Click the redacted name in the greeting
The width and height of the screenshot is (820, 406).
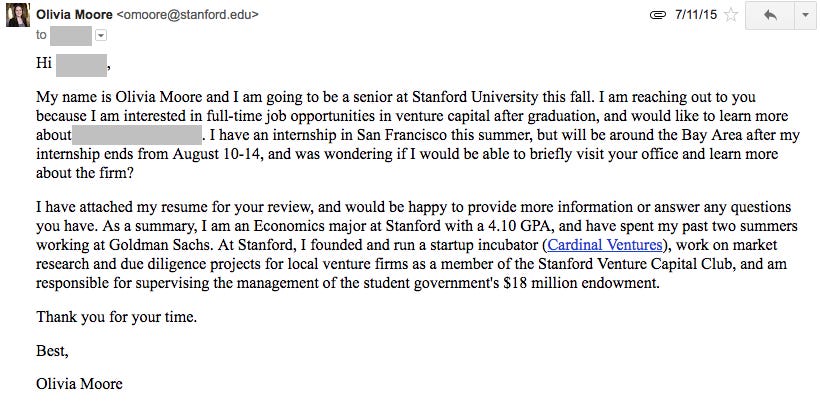coord(81,64)
